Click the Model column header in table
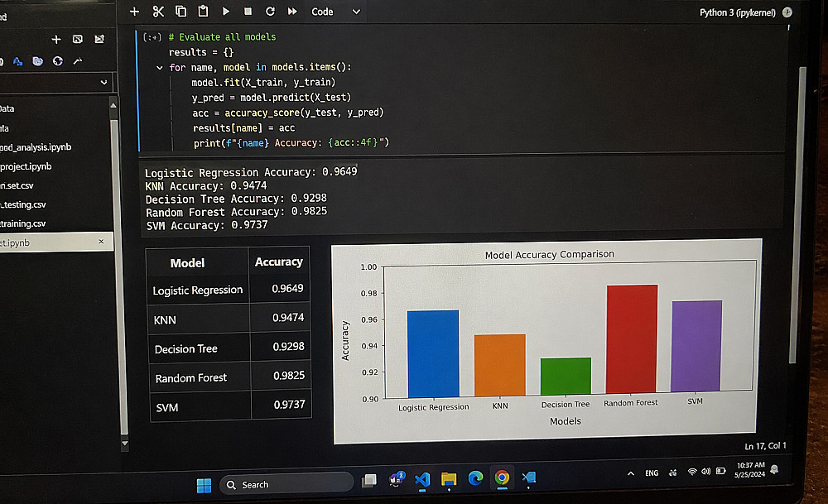The width and height of the screenshot is (828, 504). click(x=187, y=263)
